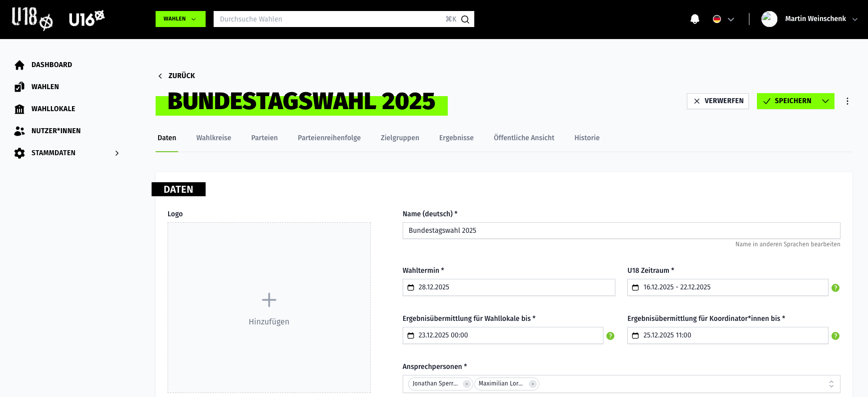Go to Wahllokale in sidebar
The image size is (868, 397).
point(53,109)
